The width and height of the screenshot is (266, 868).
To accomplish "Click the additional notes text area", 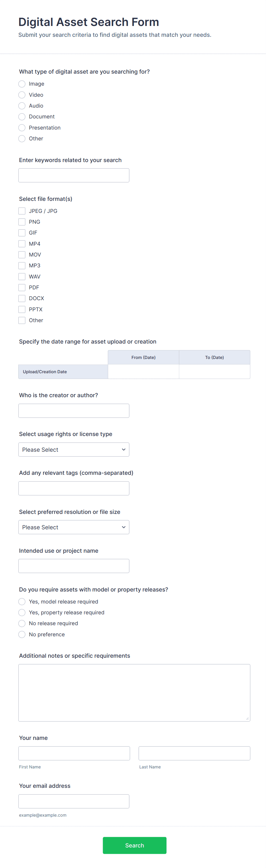I will pos(134,693).
